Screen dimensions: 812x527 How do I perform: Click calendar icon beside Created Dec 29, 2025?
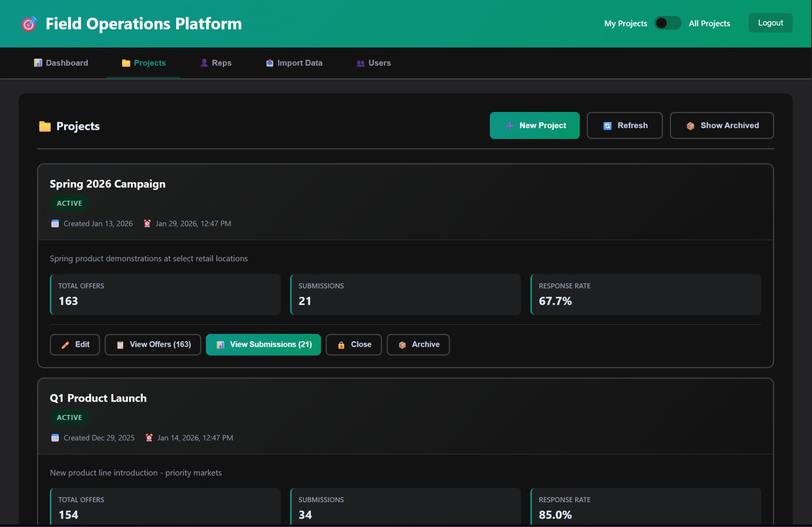(55, 438)
